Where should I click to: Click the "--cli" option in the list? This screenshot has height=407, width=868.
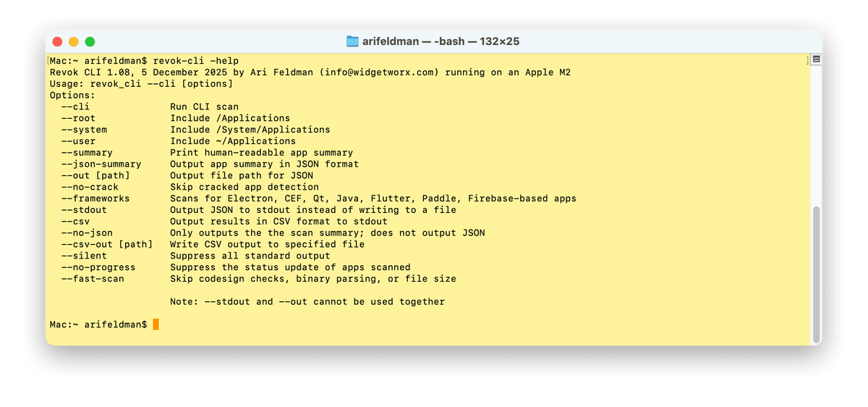point(75,106)
